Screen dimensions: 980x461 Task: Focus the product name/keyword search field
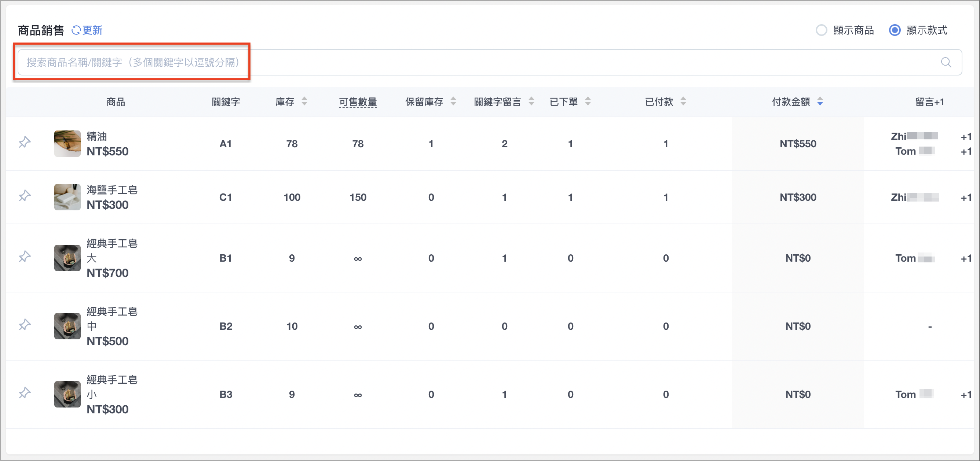click(490, 62)
